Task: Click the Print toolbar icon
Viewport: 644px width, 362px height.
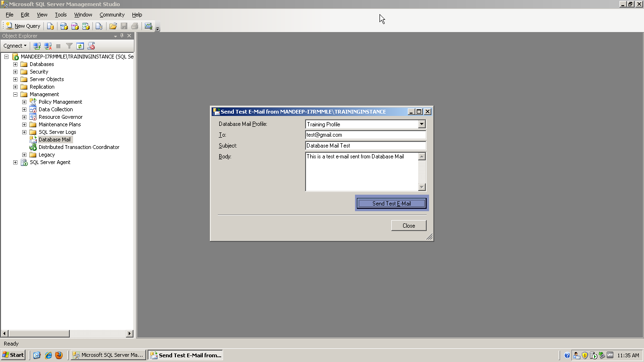Action: (135, 26)
